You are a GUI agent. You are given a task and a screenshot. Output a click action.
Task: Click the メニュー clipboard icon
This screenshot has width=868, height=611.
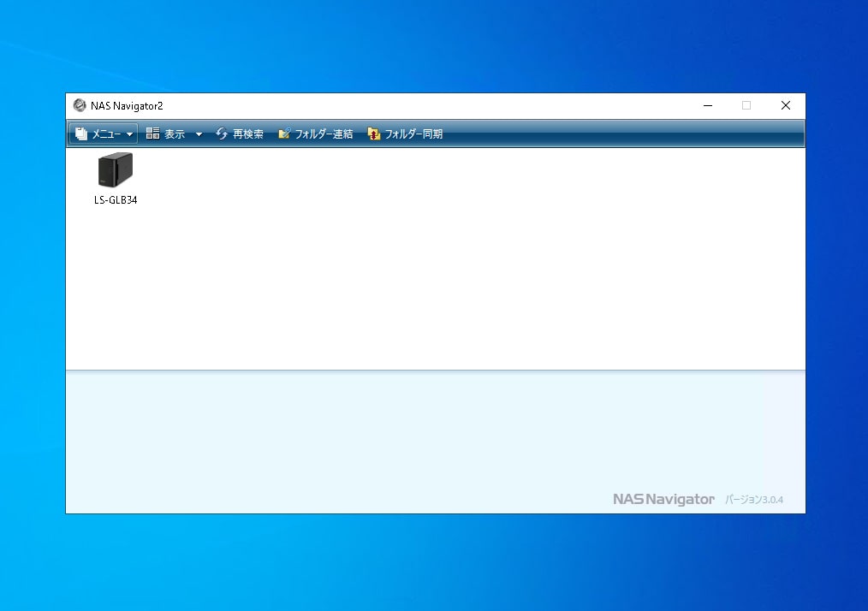click(x=81, y=134)
